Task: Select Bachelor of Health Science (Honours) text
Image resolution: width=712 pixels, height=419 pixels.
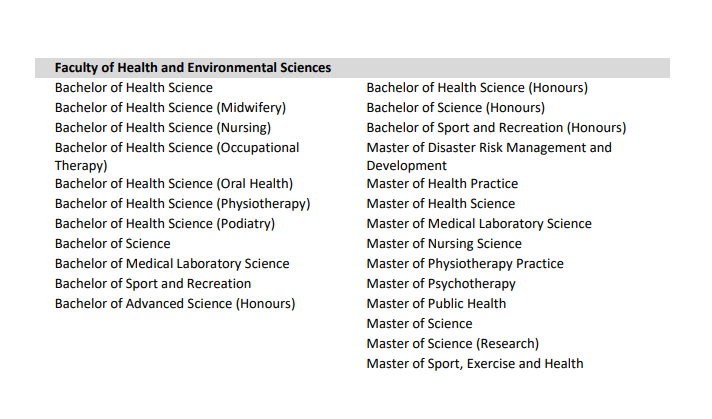Action: pos(476,88)
